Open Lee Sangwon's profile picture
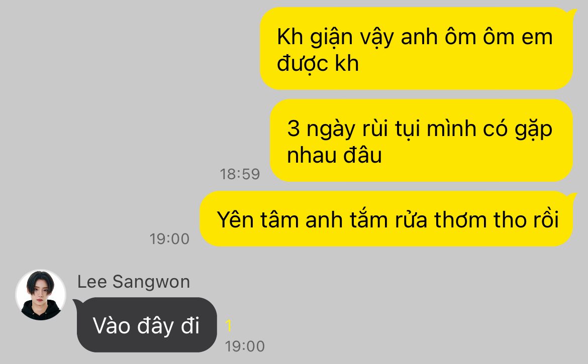Screen dimensions: 588x364 coord(41,295)
